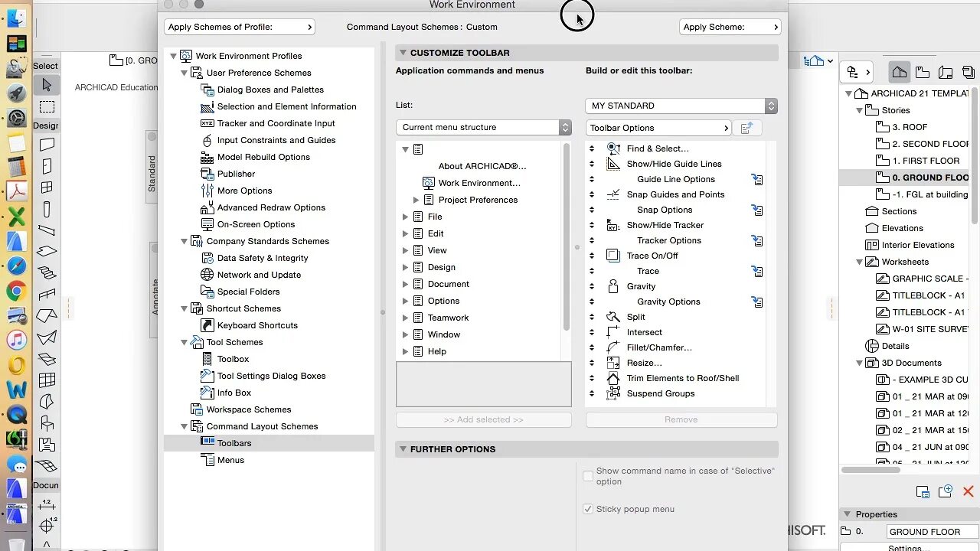This screenshot has width=980, height=551.
Task: Click the Network and Update icon
Action: pyautogui.click(x=207, y=275)
